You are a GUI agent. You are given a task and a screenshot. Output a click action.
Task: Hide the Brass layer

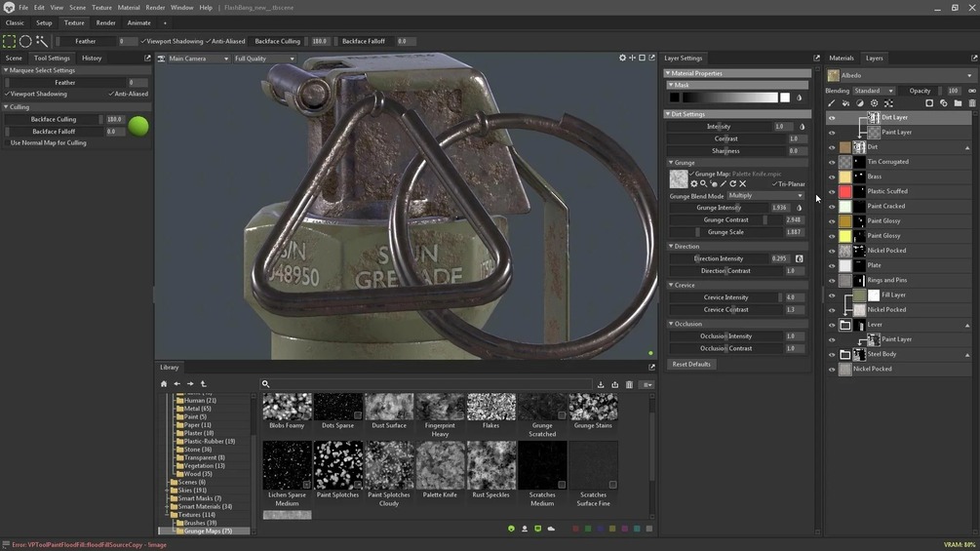(832, 177)
